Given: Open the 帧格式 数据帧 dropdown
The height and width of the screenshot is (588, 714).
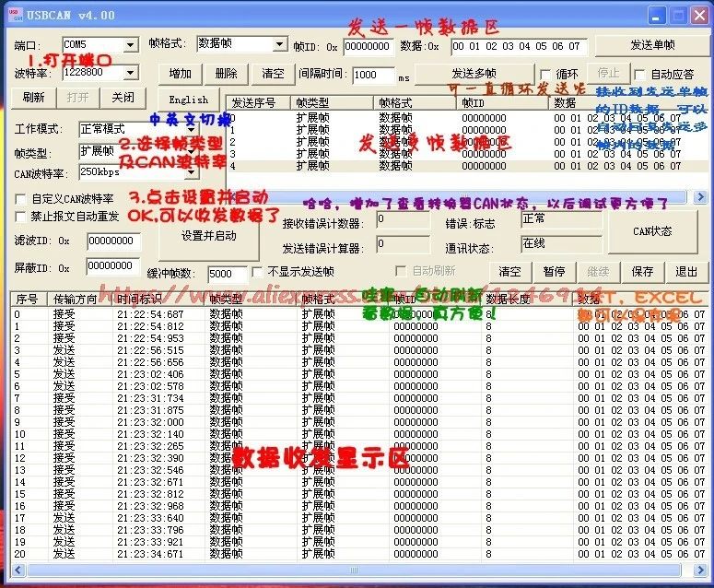Looking at the screenshot, I should pos(279,44).
